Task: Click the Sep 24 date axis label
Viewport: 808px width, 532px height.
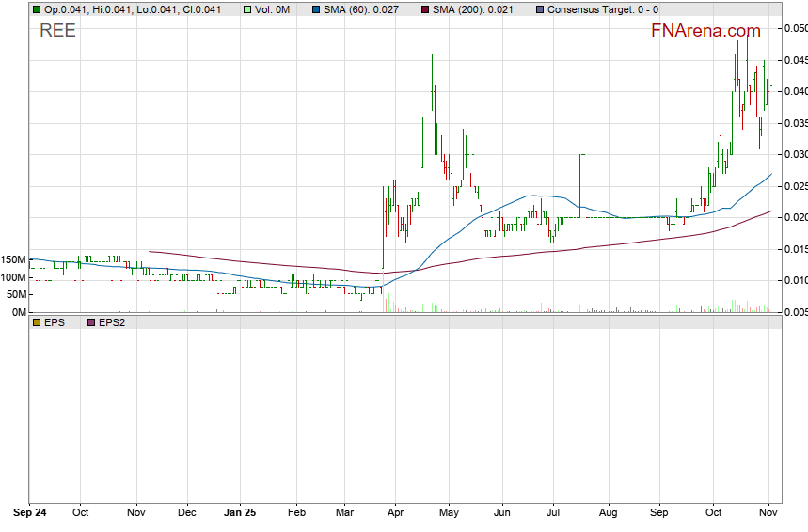Action: point(30,513)
